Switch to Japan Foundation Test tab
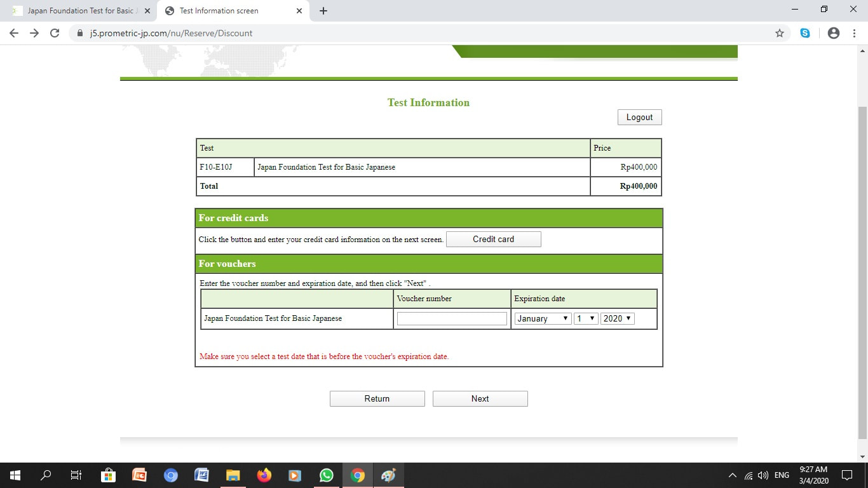 (81, 11)
